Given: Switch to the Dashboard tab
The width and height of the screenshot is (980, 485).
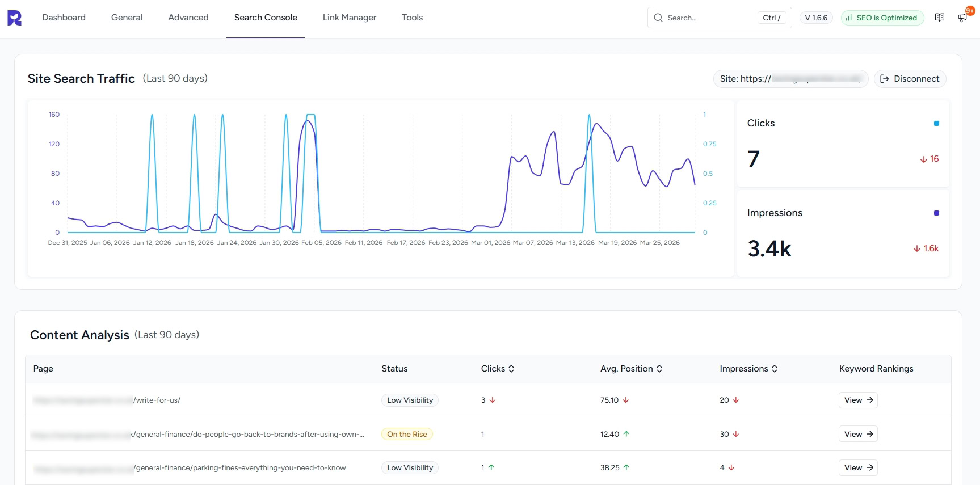Looking at the screenshot, I should point(64,18).
